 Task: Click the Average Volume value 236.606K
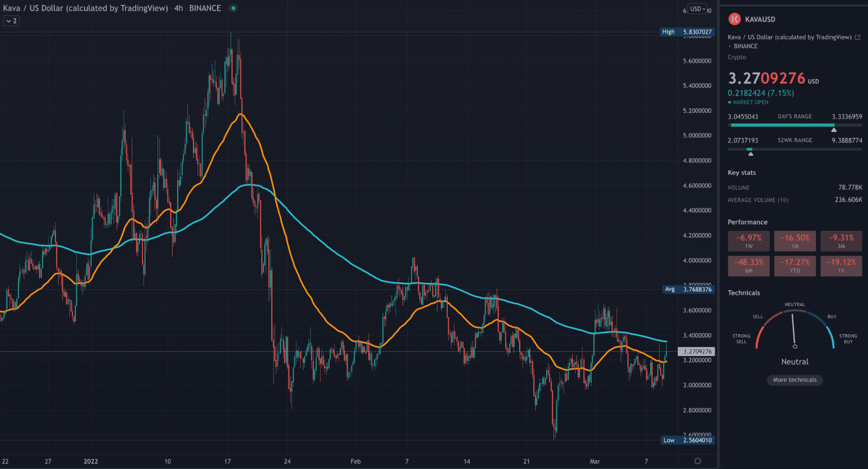pyautogui.click(x=848, y=200)
